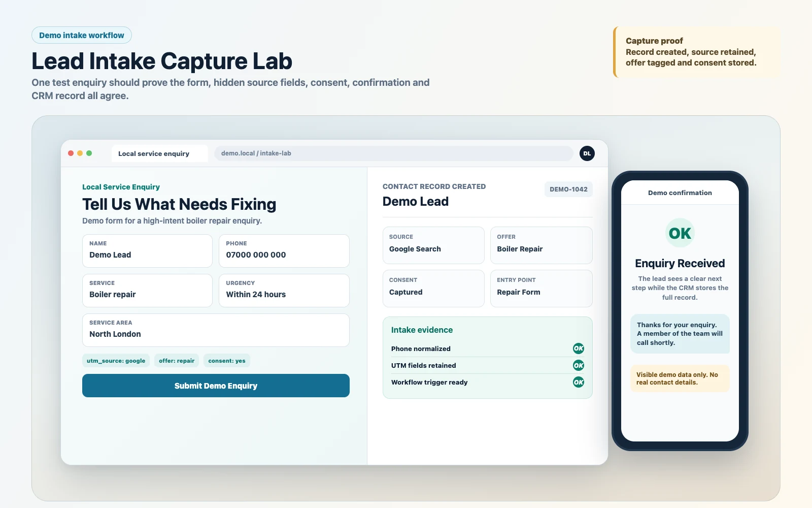The image size is (812, 508).
Task: Click the DL avatar badge in the browser bar
Action: [x=587, y=153]
